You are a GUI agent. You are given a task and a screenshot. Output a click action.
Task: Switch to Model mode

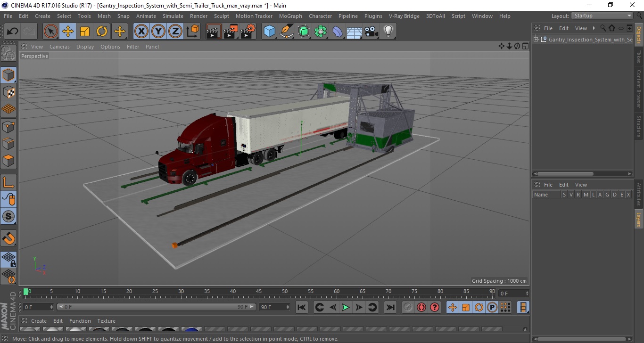tap(8, 75)
